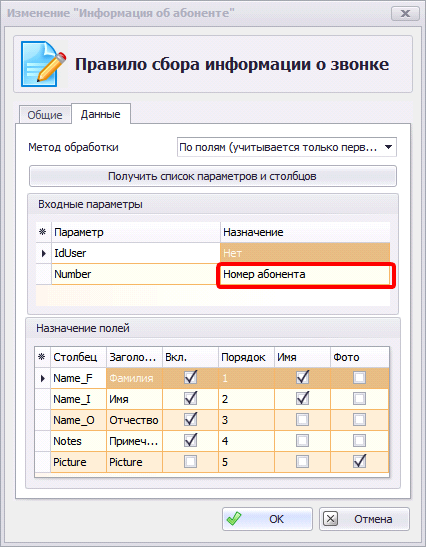Click the row indicator arrow beside IdUser

44,253
